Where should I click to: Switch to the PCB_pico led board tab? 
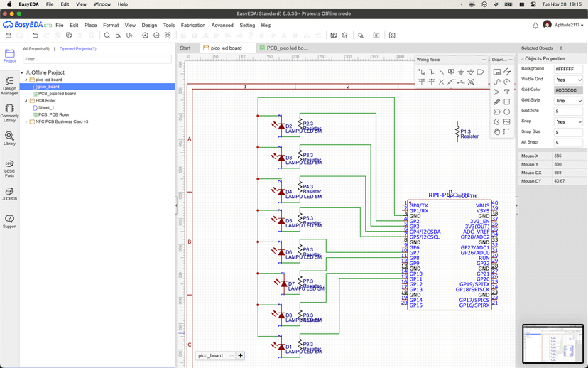point(283,48)
